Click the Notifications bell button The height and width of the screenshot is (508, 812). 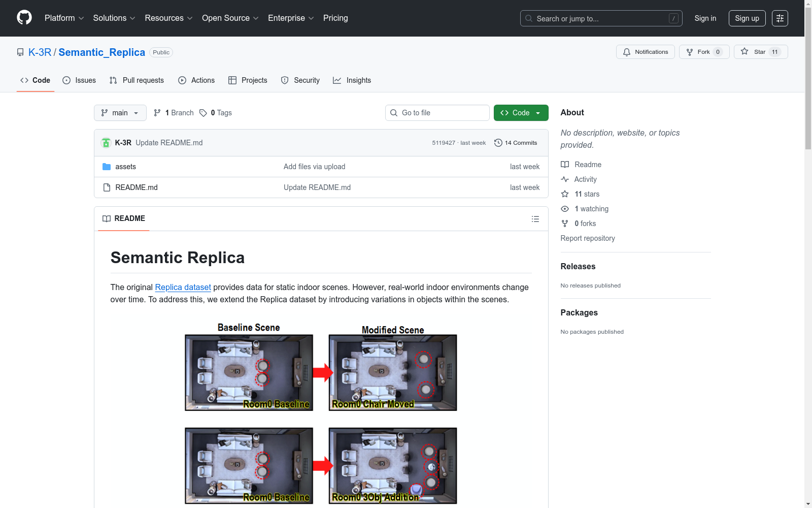pyautogui.click(x=646, y=52)
